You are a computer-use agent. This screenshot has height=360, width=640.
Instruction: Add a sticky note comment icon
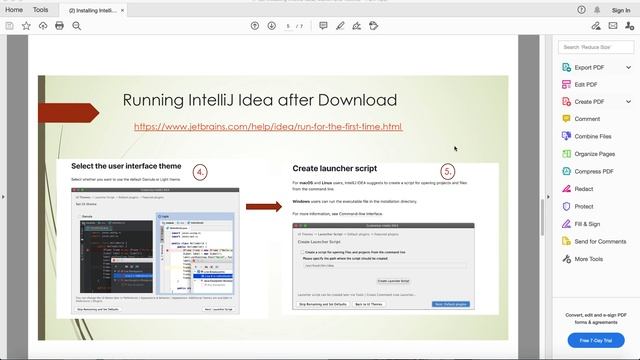[x=323, y=26]
